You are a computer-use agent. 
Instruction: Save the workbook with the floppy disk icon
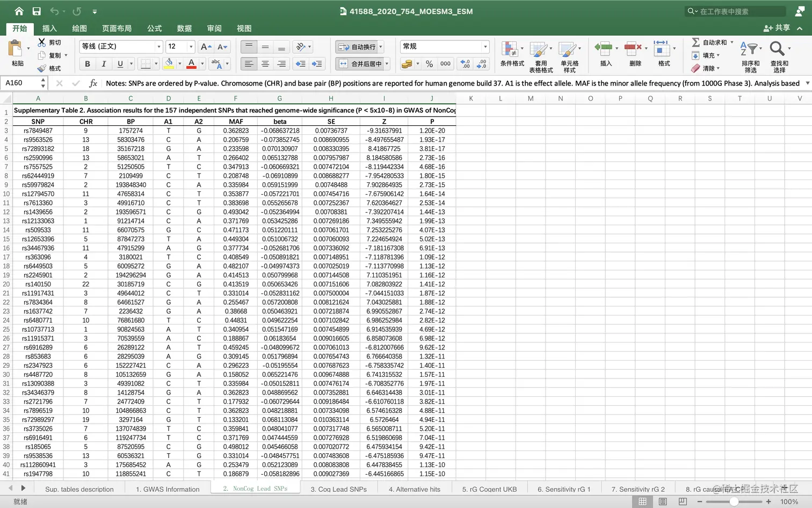point(37,11)
